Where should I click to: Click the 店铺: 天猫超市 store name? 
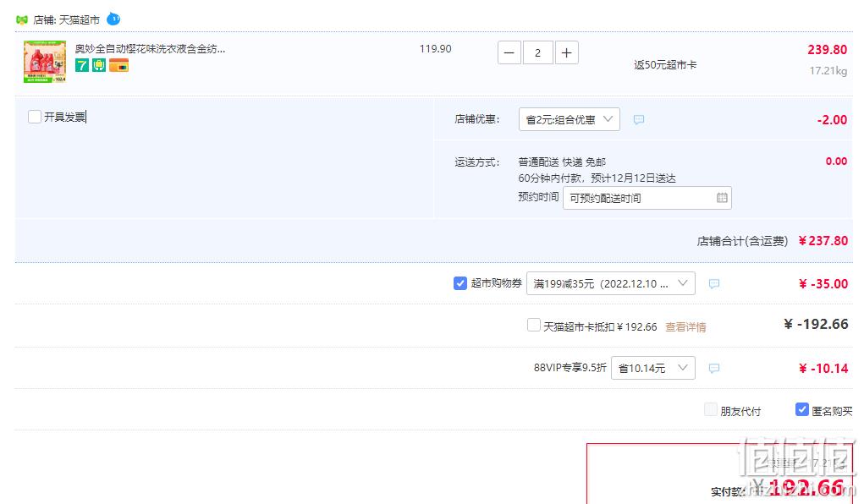[67, 19]
